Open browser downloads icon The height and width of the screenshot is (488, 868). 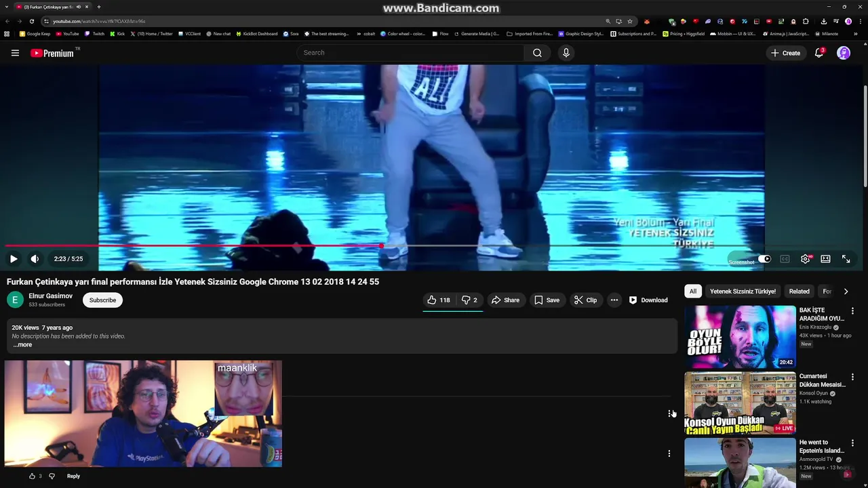tap(824, 21)
